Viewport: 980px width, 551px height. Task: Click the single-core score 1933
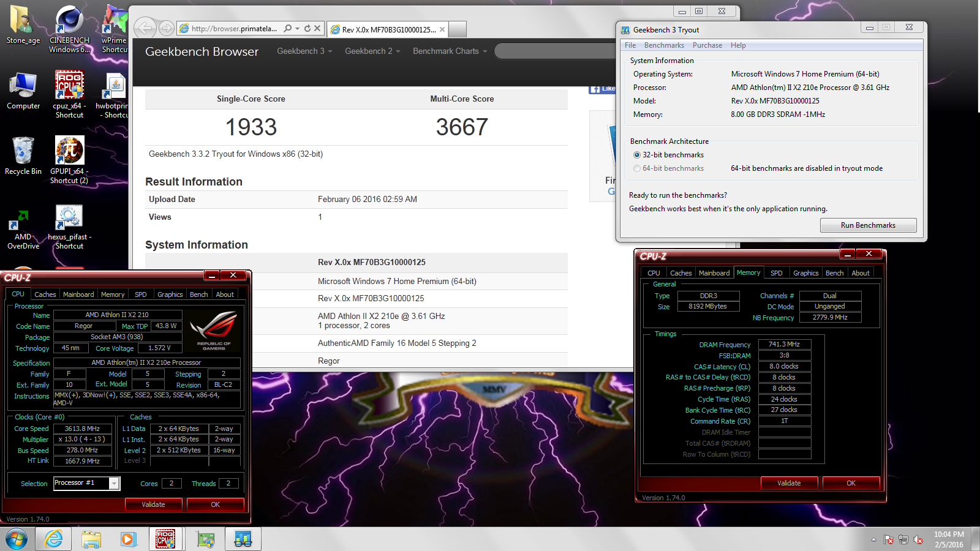(251, 127)
